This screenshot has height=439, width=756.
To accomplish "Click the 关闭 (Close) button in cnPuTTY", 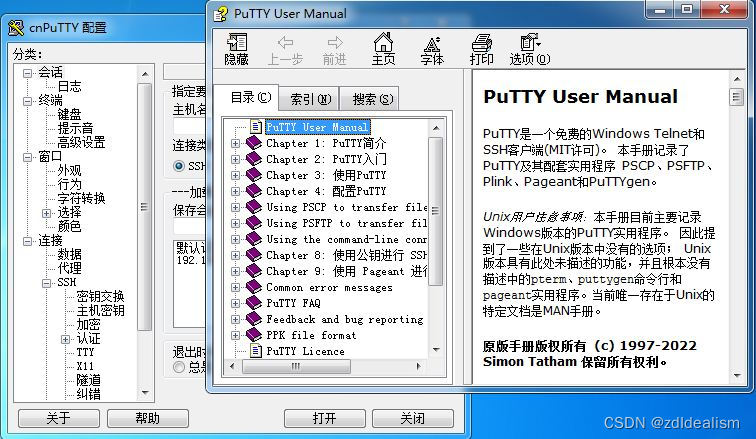I will 413,418.
